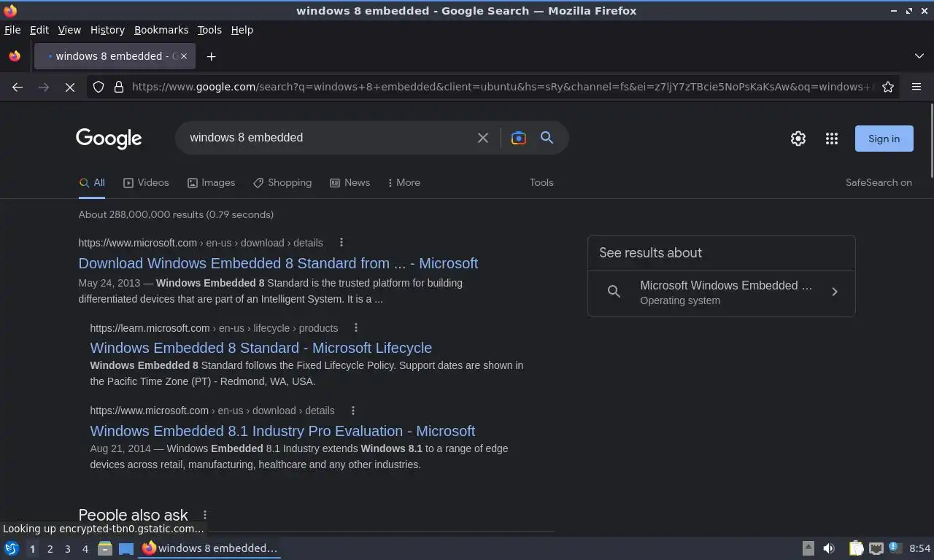Viewport: 934px width, 560px height.
Task: Open options dots for first Microsoft result
Action: click(341, 243)
